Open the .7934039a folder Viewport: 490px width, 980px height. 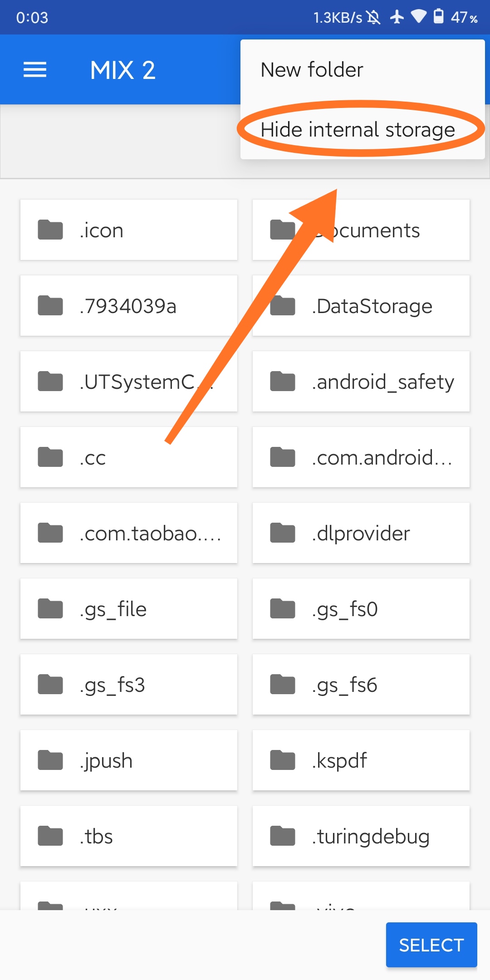(x=129, y=306)
